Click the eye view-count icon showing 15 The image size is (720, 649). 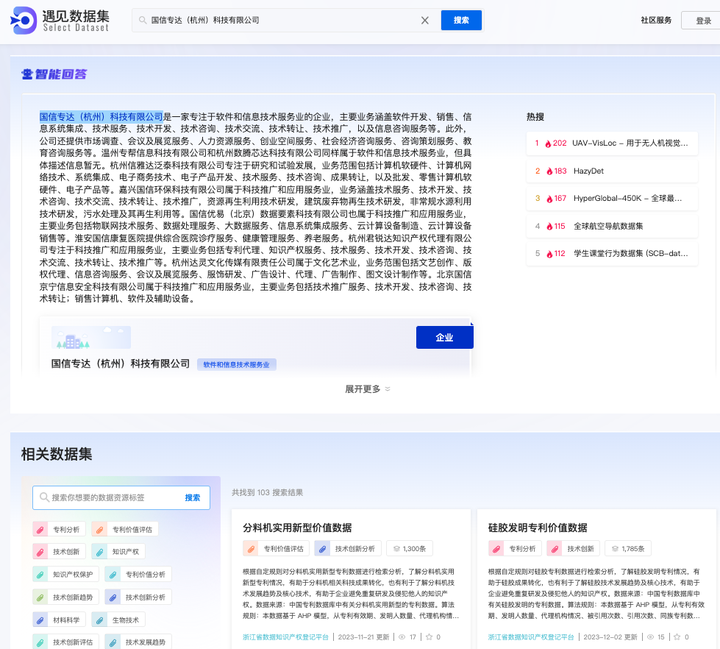pos(650,637)
